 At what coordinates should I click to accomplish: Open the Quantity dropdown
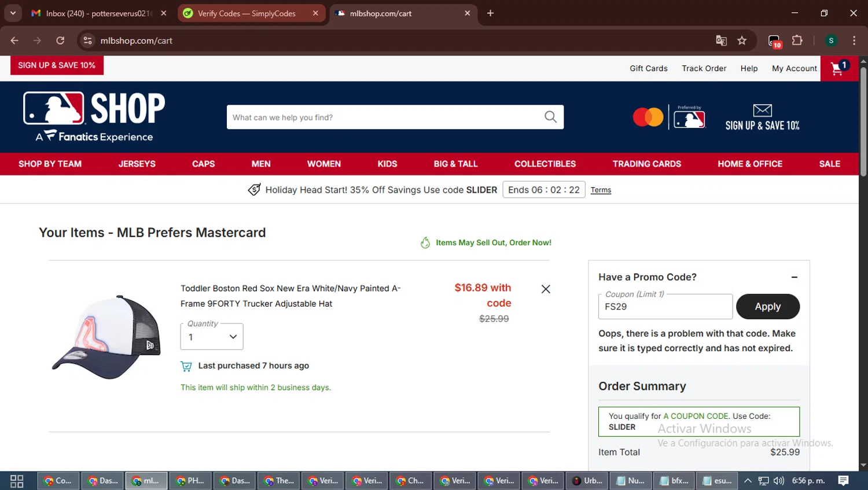coord(212,337)
